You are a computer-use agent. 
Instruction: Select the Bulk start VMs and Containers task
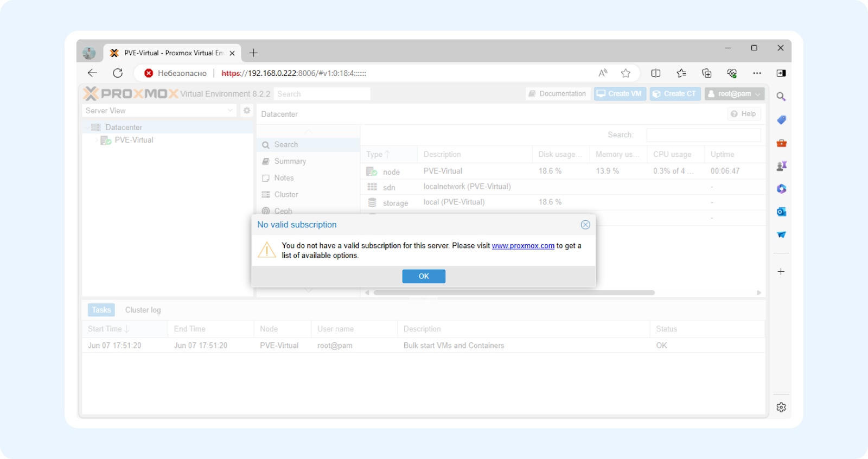[423, 346]
